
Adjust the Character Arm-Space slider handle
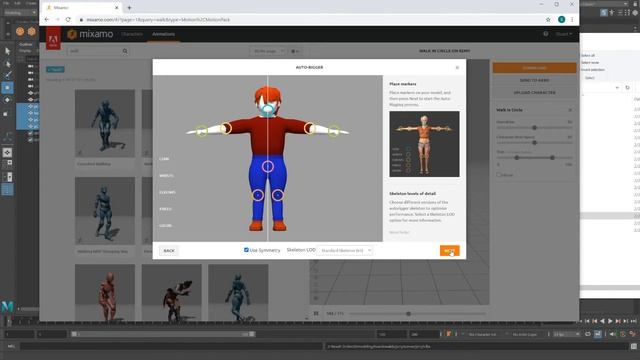[534, 142]
